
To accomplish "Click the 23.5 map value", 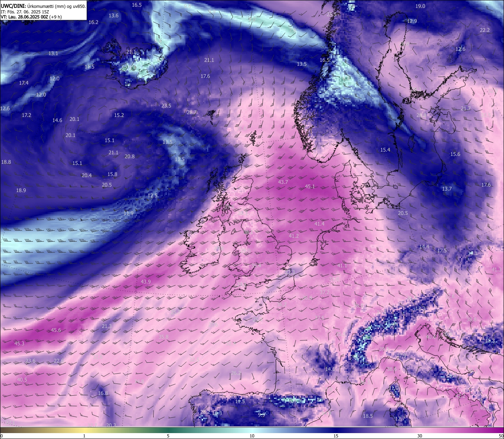I will pos(166,106).
